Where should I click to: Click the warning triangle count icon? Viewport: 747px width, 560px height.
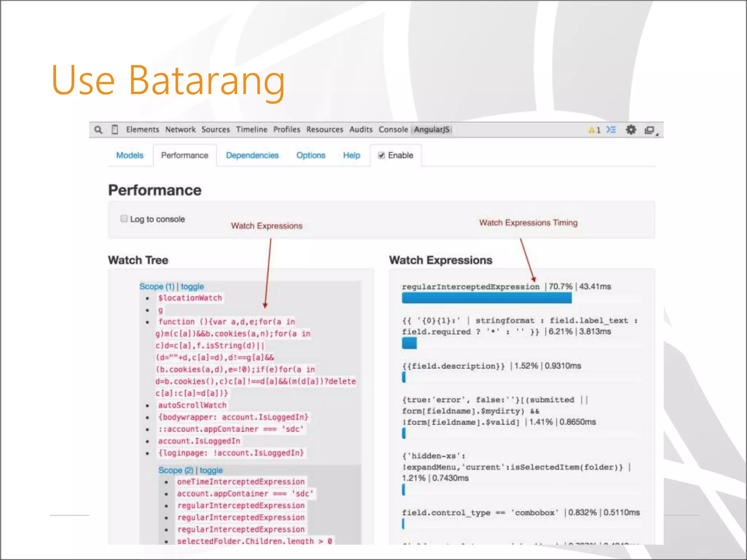point(594,130)
